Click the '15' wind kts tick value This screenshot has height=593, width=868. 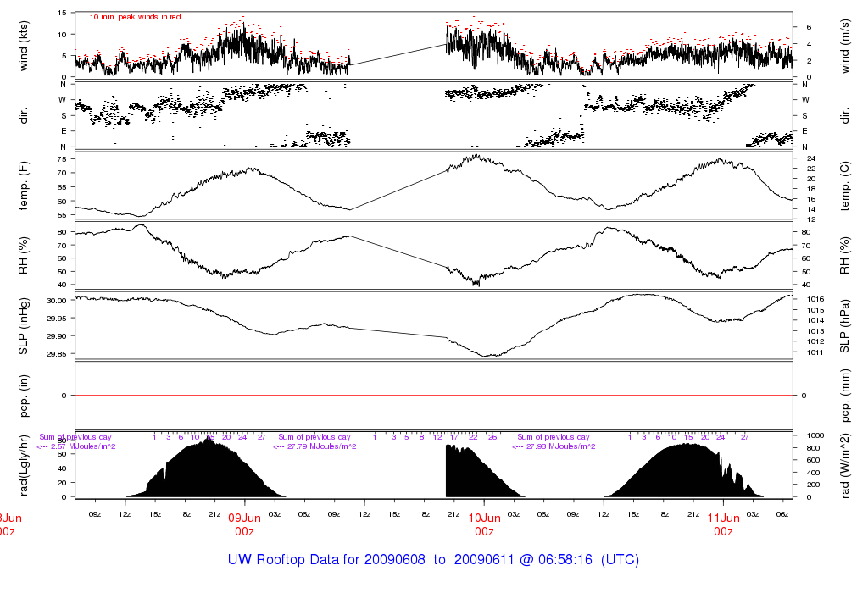coord(62,14)
